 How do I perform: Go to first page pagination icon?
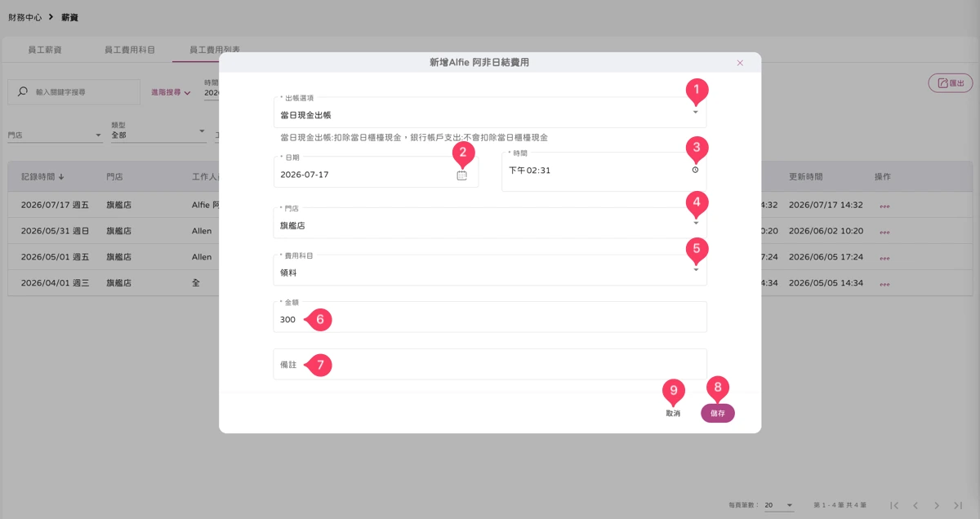[x=894, y=506]
